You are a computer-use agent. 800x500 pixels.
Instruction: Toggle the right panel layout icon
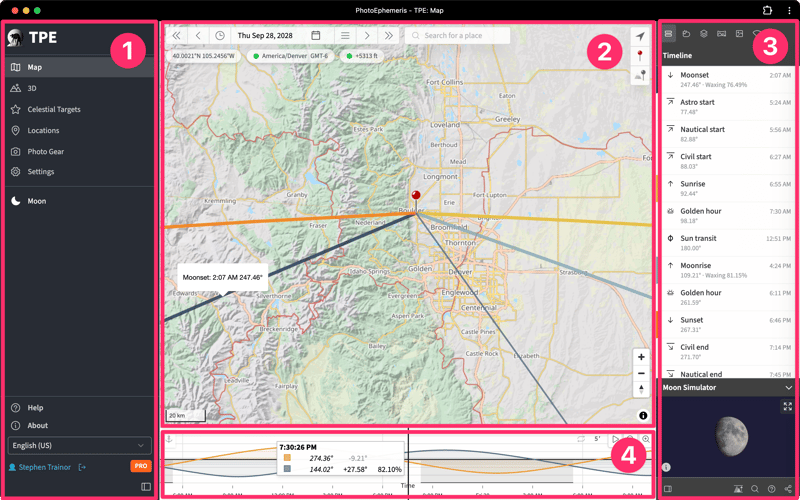coord(668,489)
